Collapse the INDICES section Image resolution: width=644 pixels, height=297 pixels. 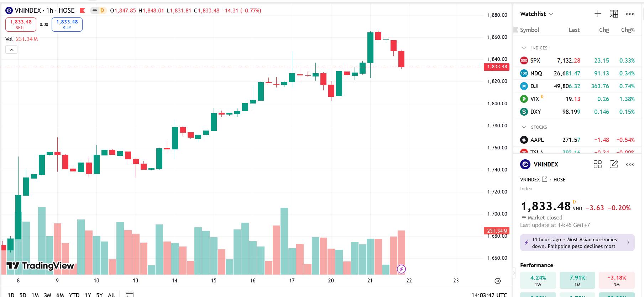pos(524,48)
